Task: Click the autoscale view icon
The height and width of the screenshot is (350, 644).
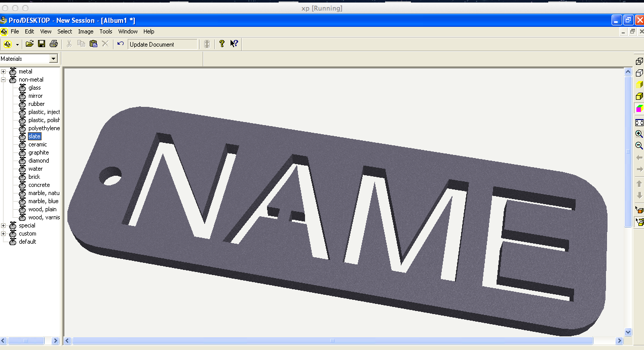Action: coord(639,122)
